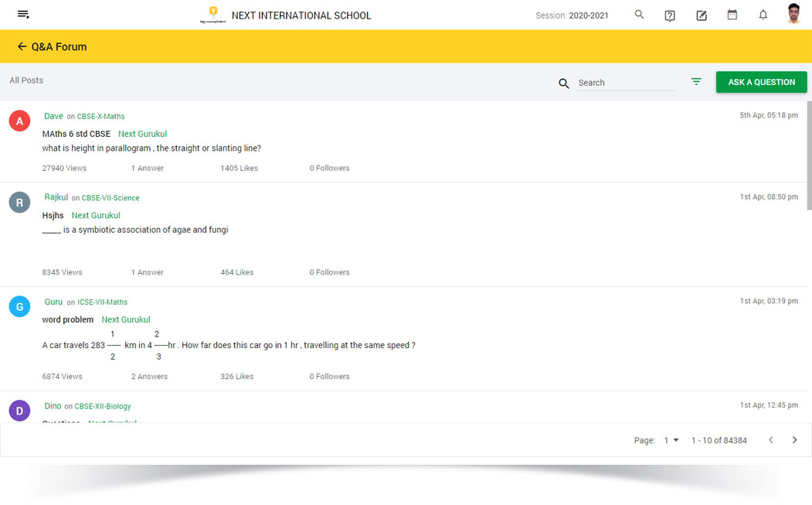Open the hamburger navigation menu
812x505 pixels.
[x=23, y=15]
